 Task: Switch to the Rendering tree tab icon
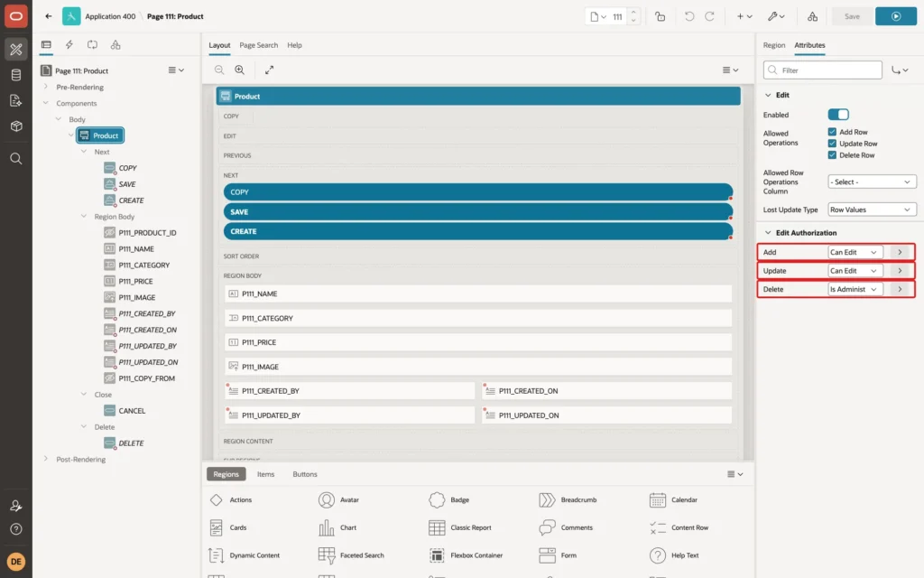point(46,45)
